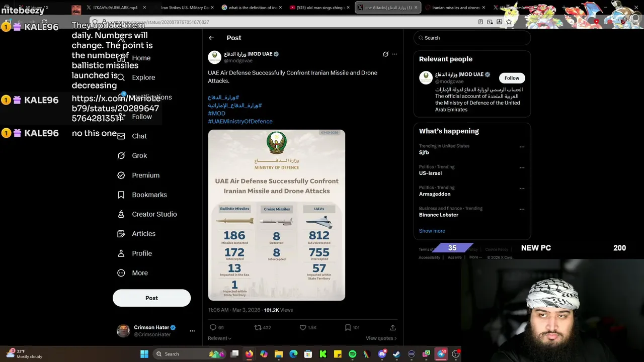The height and width of the screenshot is (362, 644).
Task: Open File Explorer from the taskbar
Action: pos(279,354)
